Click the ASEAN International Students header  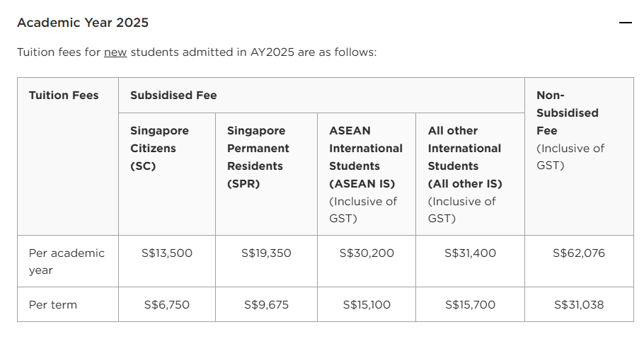(x=367, y=174)
